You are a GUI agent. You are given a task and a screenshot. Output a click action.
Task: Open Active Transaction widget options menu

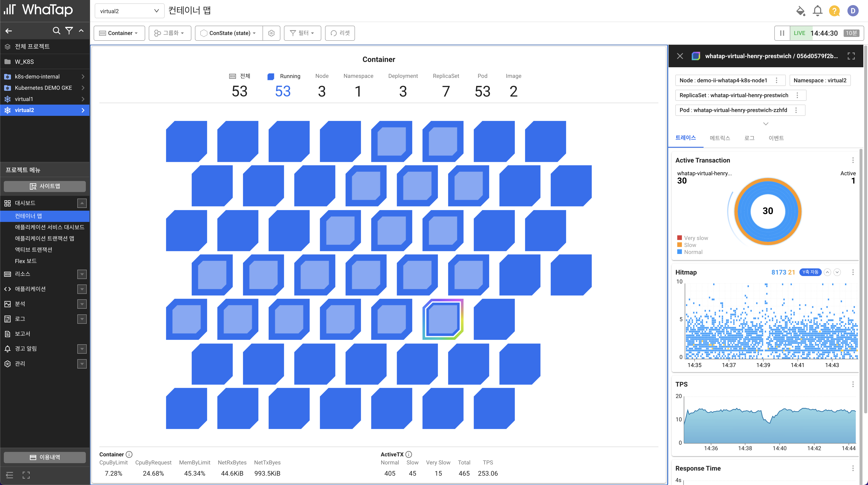[x=853, y=160]
